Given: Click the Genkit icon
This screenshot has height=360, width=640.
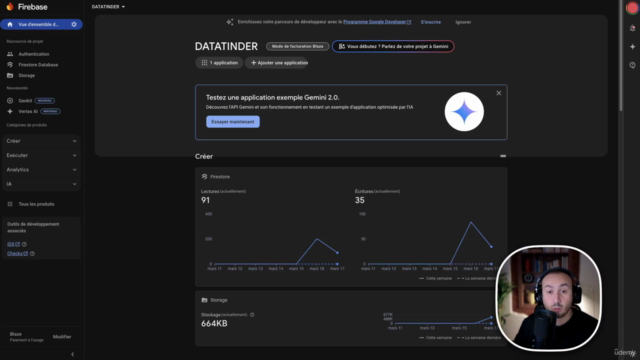Looking at the screenshot, I should 10,101.
